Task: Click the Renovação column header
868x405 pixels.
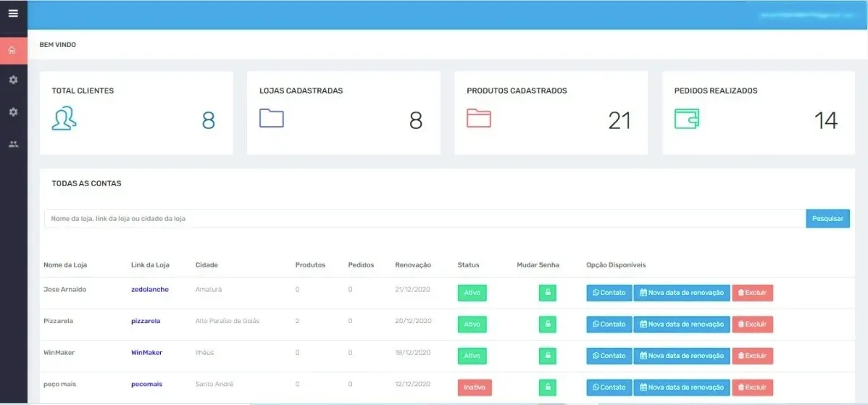Action: (x=413, y=265)
